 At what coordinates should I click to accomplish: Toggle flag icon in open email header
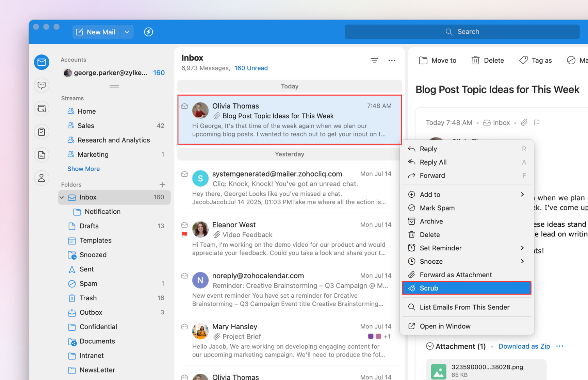coord(537,122)
